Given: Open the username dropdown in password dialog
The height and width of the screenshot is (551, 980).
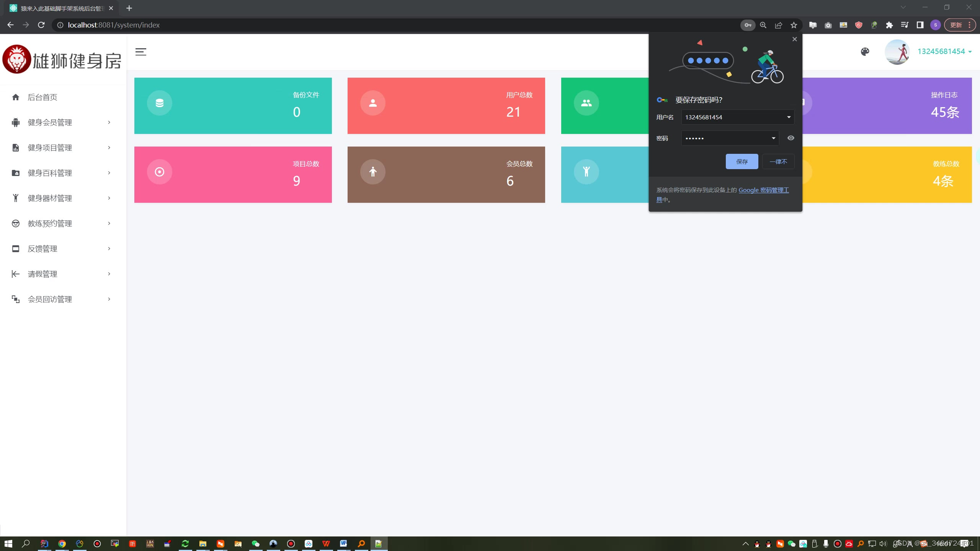Looking at the screenshot, I should pyautogui.click(x=789, y=117).
